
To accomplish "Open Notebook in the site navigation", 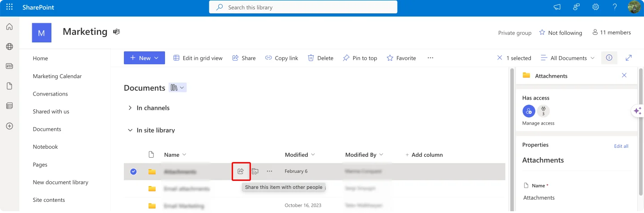I will pyautogui.click(x=45, y=147).
